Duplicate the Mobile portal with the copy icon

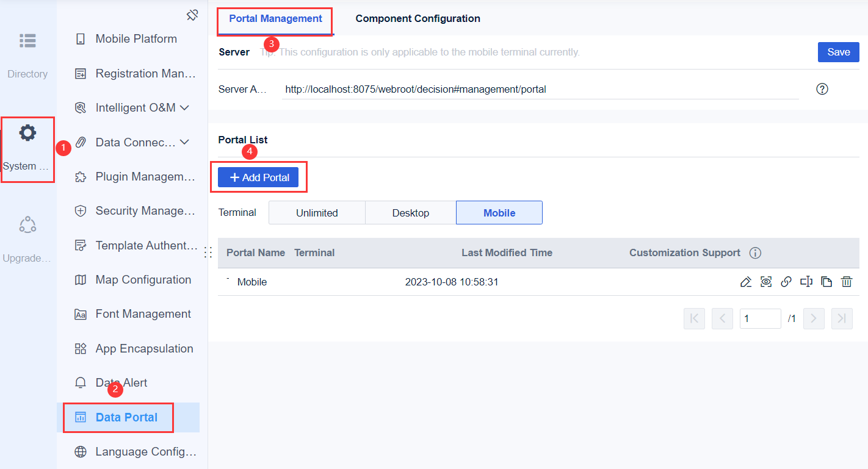click(826, 282)
